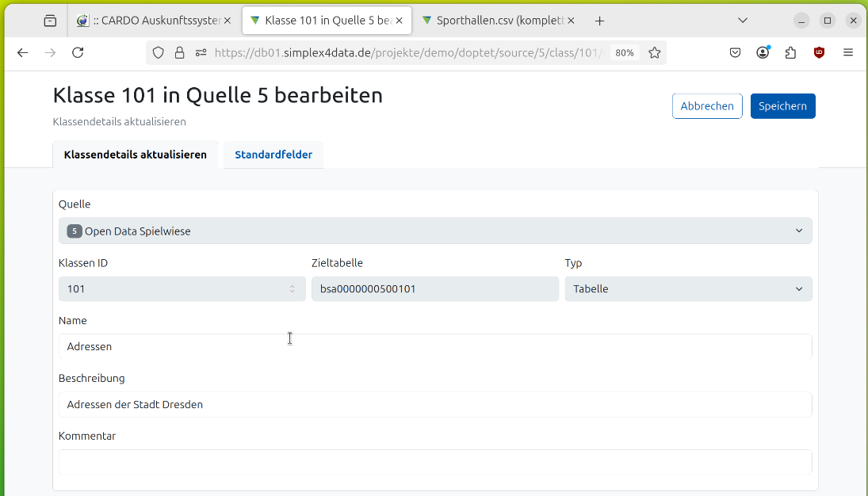Open the Firefox account profile icon
The width and height of the screenshot is (868, 496).
tap(763, 52)
